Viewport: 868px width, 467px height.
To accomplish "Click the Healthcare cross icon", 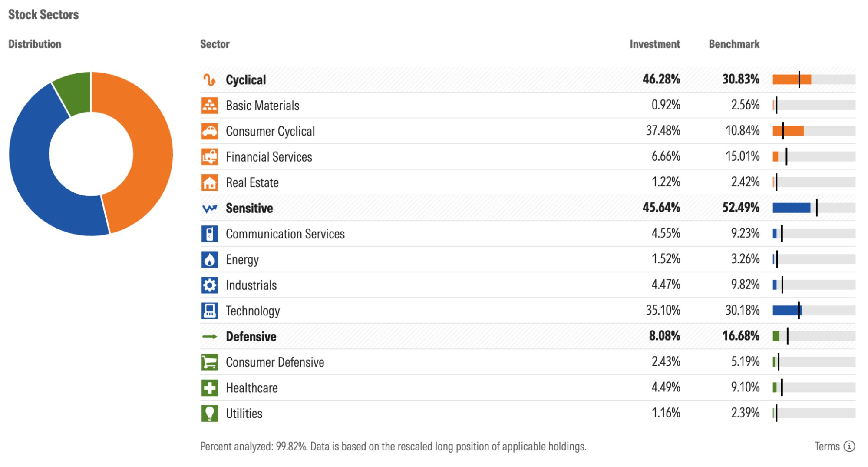I will (x=210, y=388).
